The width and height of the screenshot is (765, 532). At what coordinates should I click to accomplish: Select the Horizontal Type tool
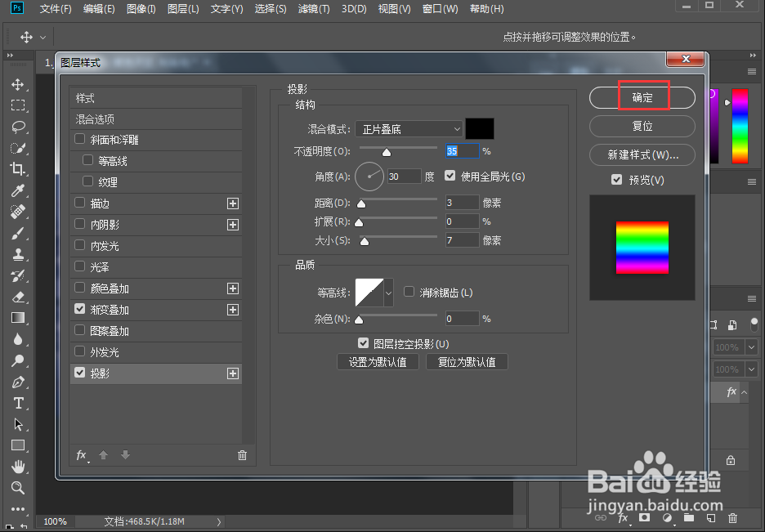coord(18,403)
